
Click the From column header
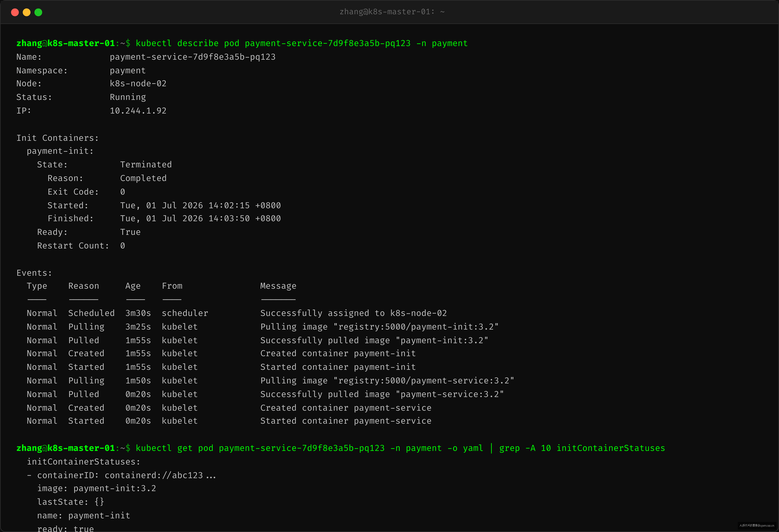172,286
